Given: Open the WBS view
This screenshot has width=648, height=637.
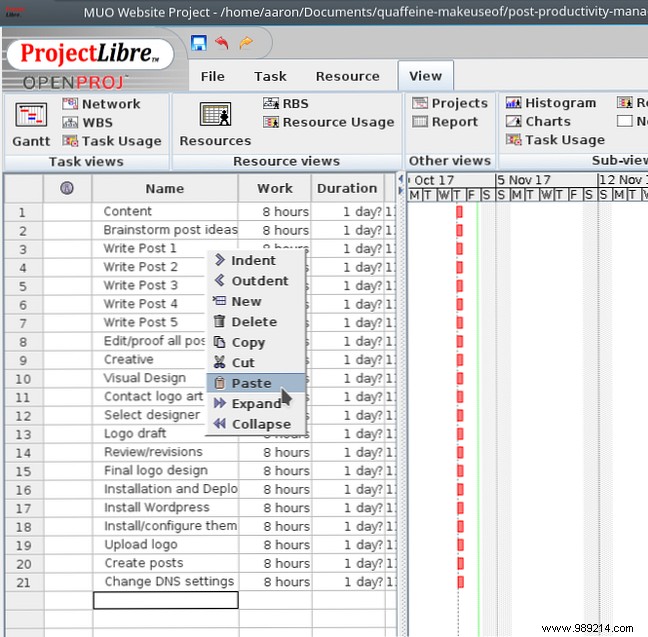Looking at the screenshot, I should pyautogui.click(x=87, y=122).
